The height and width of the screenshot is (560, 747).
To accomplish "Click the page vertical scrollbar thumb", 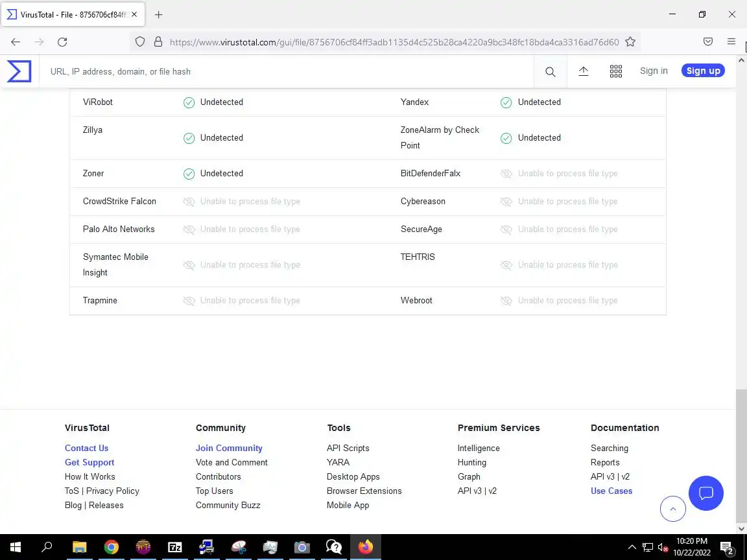I will [x=741, y=456].
